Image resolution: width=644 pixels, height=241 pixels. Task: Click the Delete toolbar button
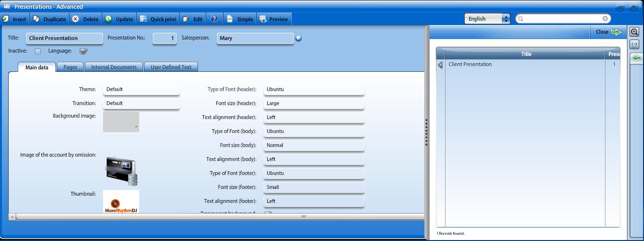pos(85,19)
